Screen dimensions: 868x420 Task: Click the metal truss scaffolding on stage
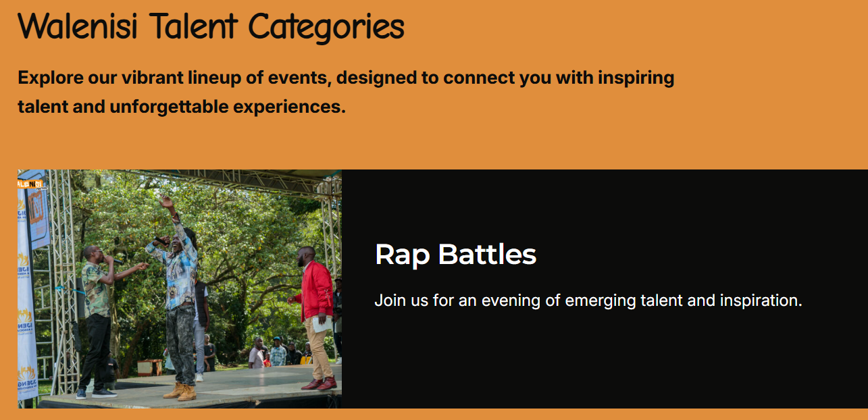[62, 284]
